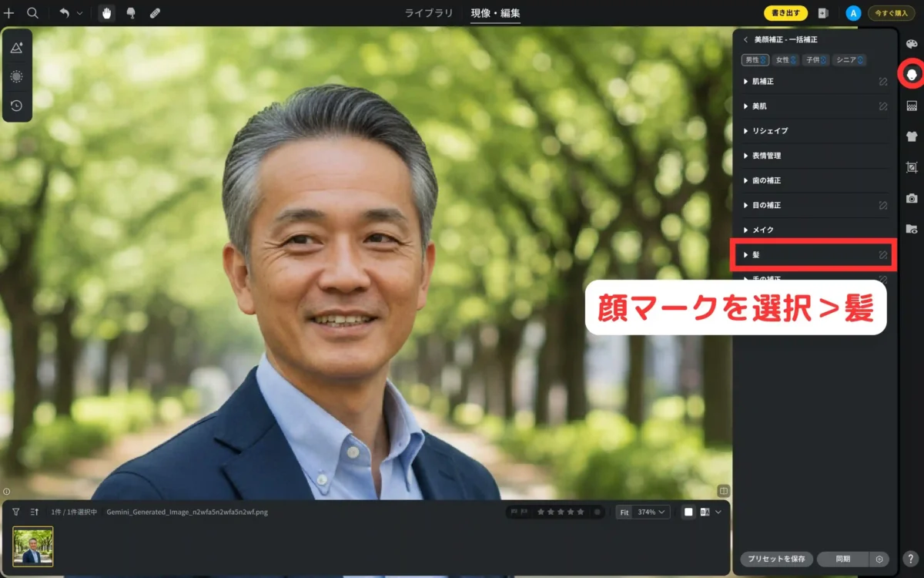The image size is (924, 578).
Task: Open the color palette panel icon
Action: click(x=912, y=45)
